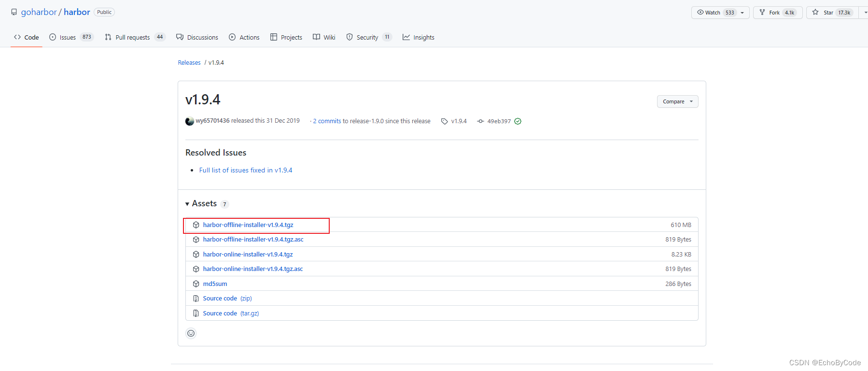Click the zip file icon beside Source code (zip)
The width and height of the screenshot is (868, 371).
[196, 299]
